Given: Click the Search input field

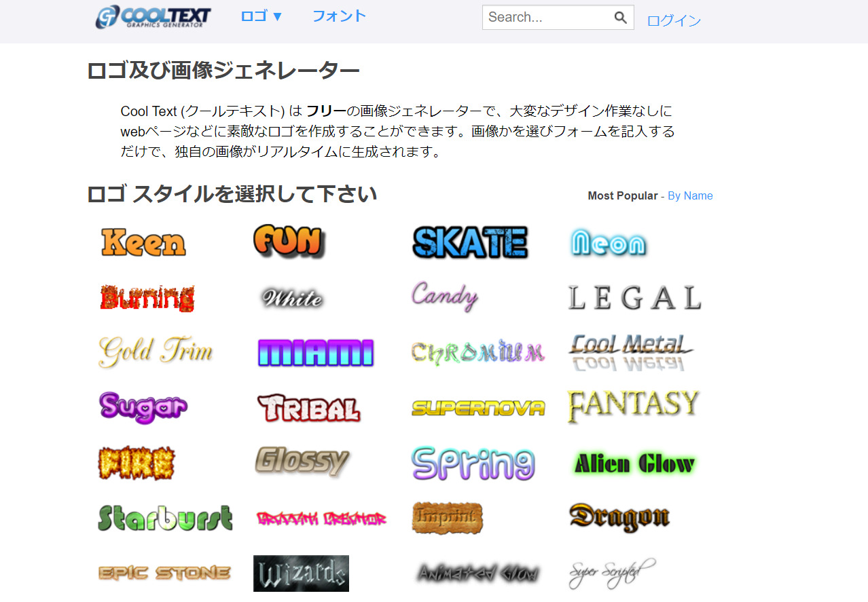Looking at the screenshot, I should pos(543,17).
